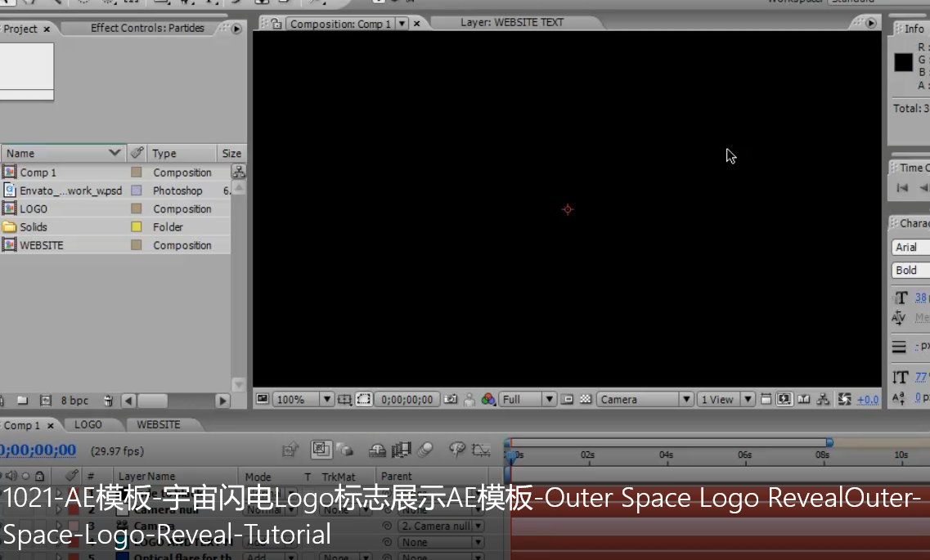Click the Timeline icon in viewer footer
The width and height of the screenshot is (930, 560).
click(x=804, y=400)
